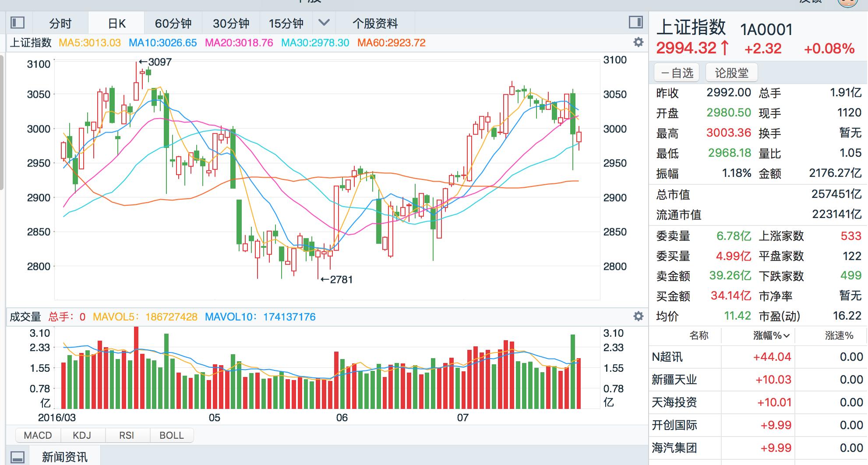This screenshot has width=868, height=465.
Task: Switch to 分时 chart tab
Action: coord(60,23)
